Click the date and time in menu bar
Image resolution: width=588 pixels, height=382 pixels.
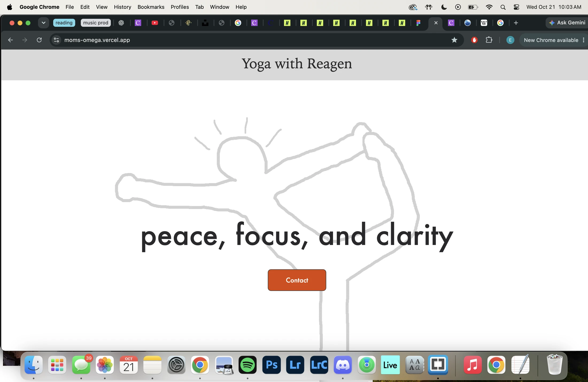point(554,7)
